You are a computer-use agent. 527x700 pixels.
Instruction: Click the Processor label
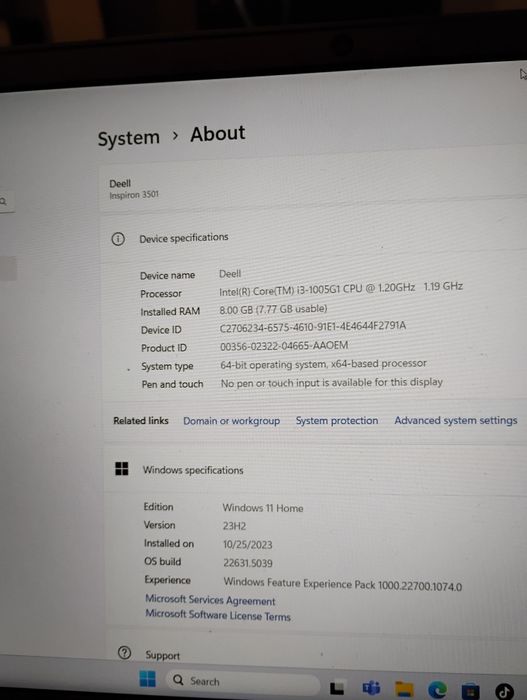[161, 294]
